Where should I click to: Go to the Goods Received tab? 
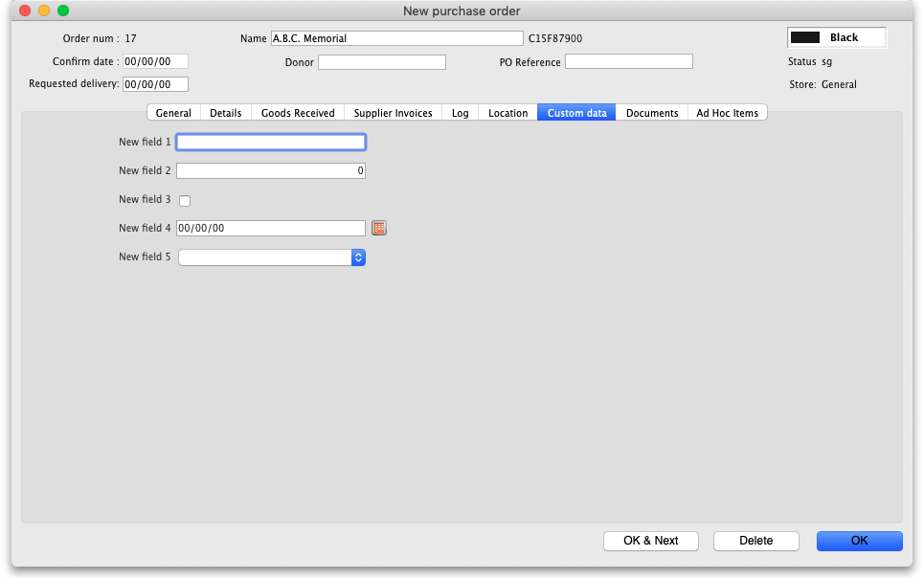(298, 113)
